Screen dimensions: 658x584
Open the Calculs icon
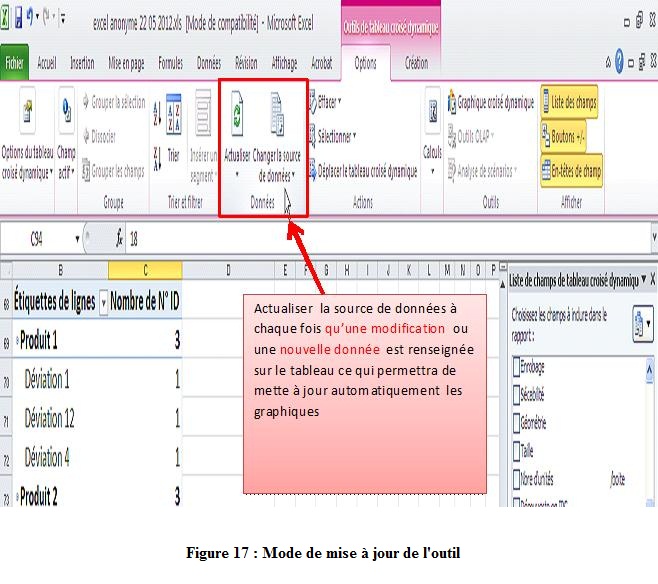433,113
